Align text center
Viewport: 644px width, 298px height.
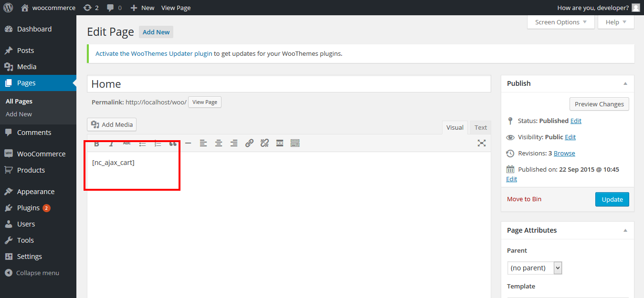click(x=219, y=143)
